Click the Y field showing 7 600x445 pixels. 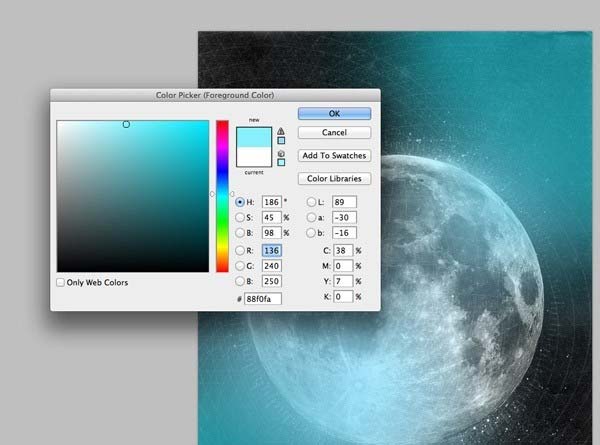(x=343, y=281)
